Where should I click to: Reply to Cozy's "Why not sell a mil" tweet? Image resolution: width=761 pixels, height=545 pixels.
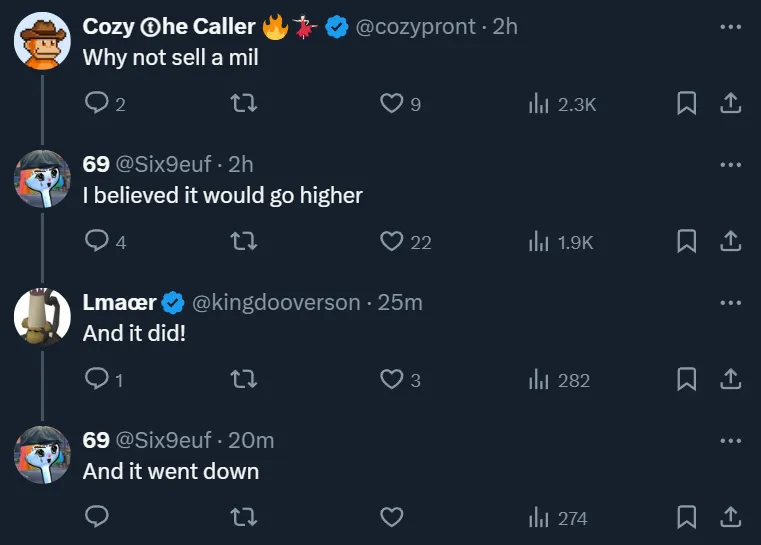97,103
